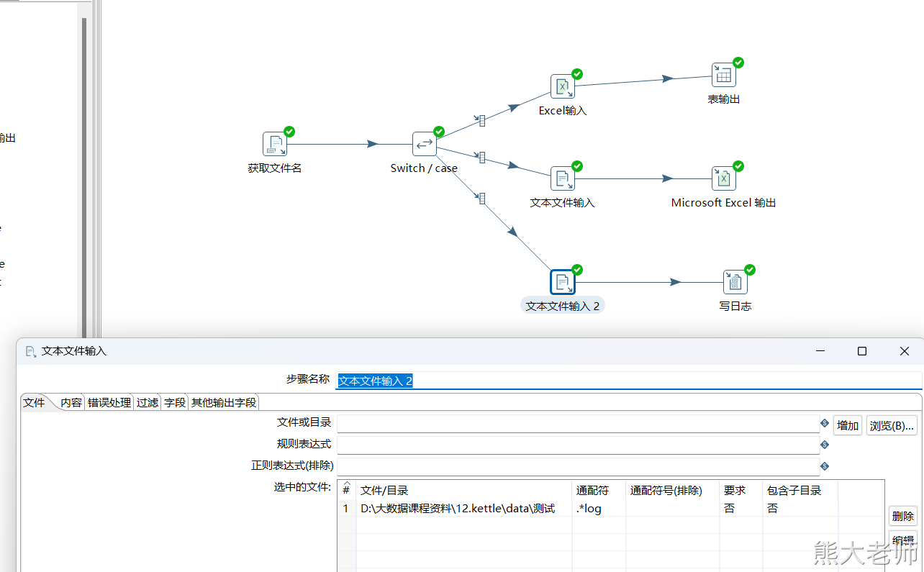Switch to the 文件 tab

(x=35, y=403)
